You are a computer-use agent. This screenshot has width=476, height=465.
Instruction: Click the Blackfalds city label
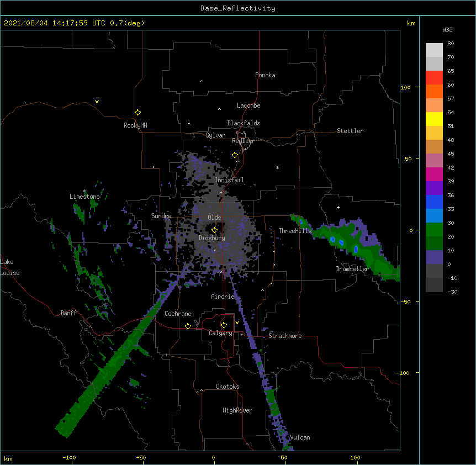pyautogui.click(x=244, y=123)
